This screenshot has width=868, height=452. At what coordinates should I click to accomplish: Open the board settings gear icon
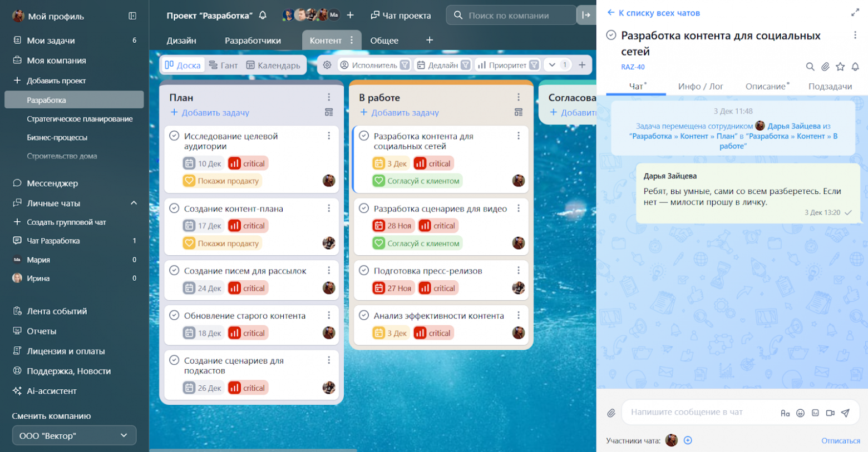tap(327, 65)
